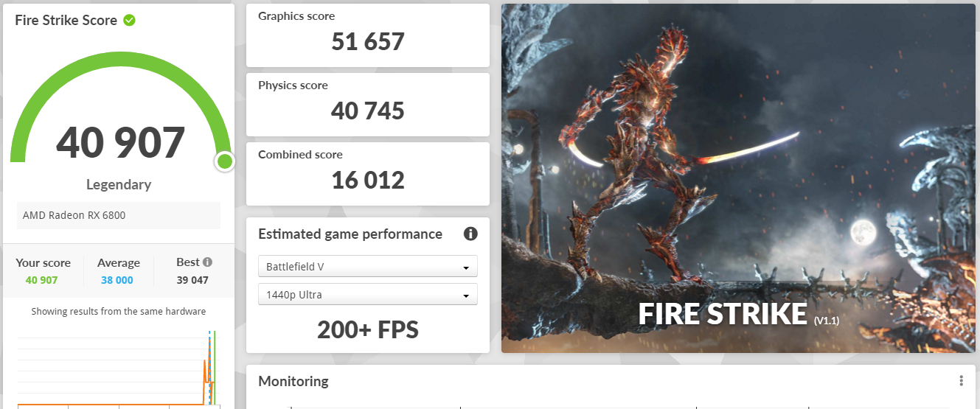Select the Physics score 40 745 card
This screenshot has height=409, width=980.
tap(368, 105)
